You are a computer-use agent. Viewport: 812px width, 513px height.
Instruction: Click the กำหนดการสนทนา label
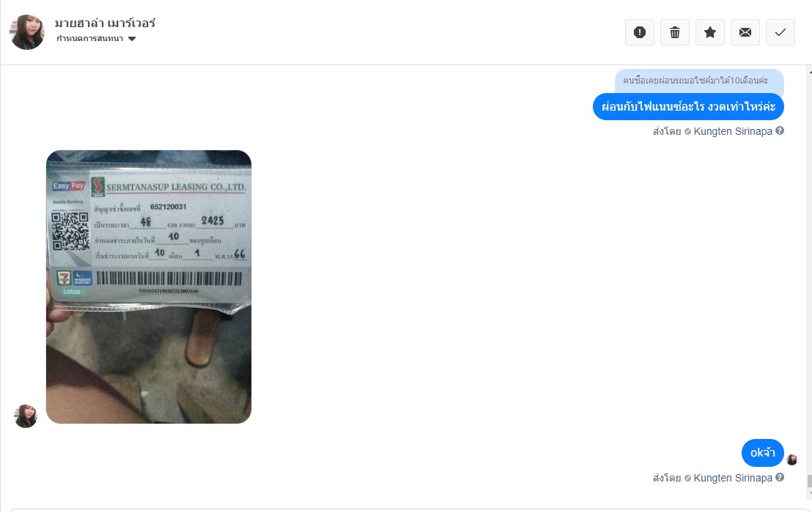tap(89, 39)
